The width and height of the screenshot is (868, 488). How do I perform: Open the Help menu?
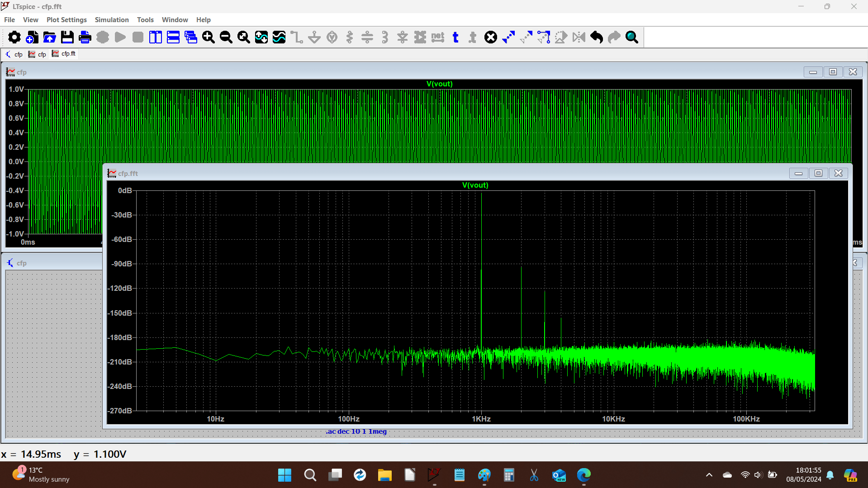click(x=204, y=20)
